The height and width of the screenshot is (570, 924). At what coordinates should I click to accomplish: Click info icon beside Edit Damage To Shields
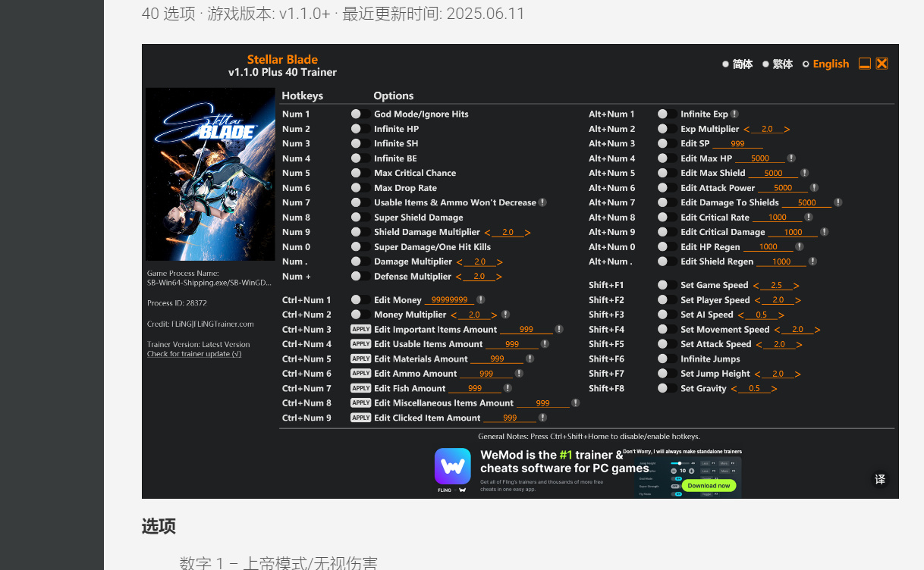[838, 202]
